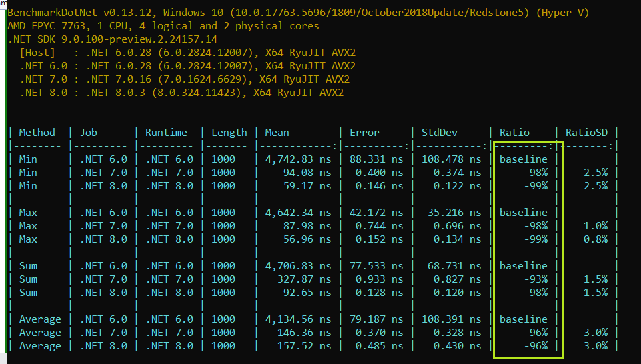The image size is (641, 364).
Task: Click the Job column header
Action: (89, 133)
